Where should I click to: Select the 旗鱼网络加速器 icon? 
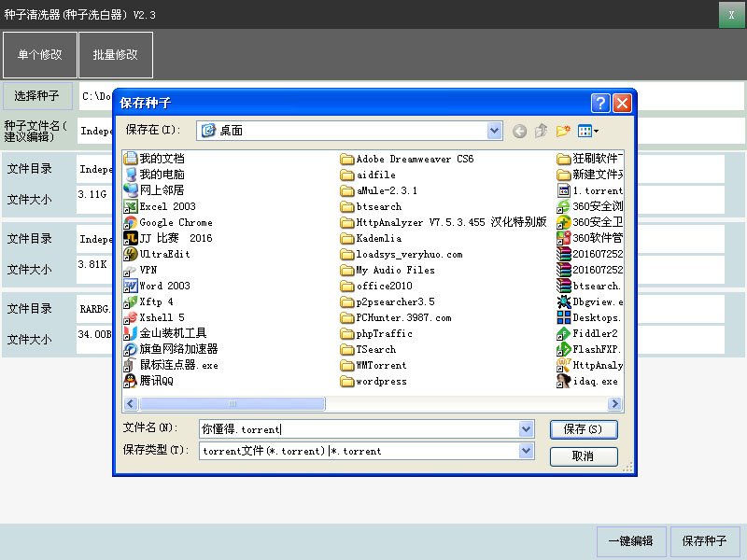click(x=131, y=349)
